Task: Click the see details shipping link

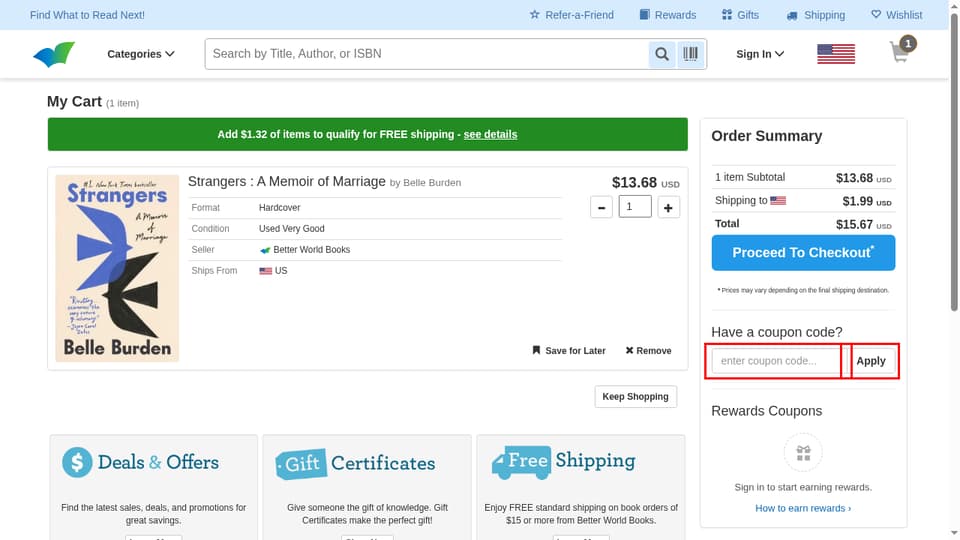Action: tap(490, 134)
